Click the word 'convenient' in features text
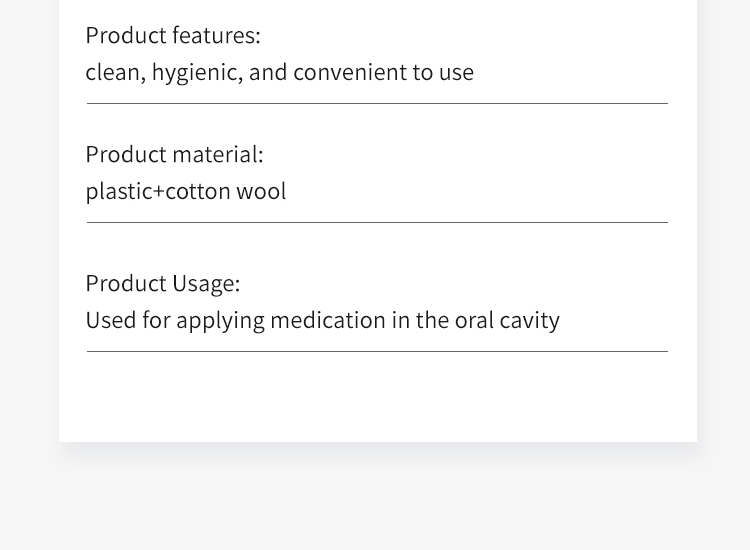This screenshot has height=550, width=750. click(x=350, y=72)
